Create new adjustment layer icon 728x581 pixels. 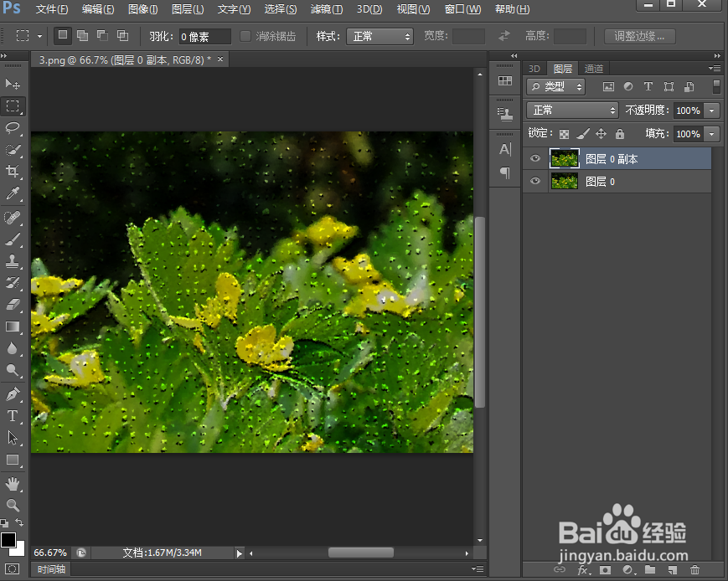[627, 569]
